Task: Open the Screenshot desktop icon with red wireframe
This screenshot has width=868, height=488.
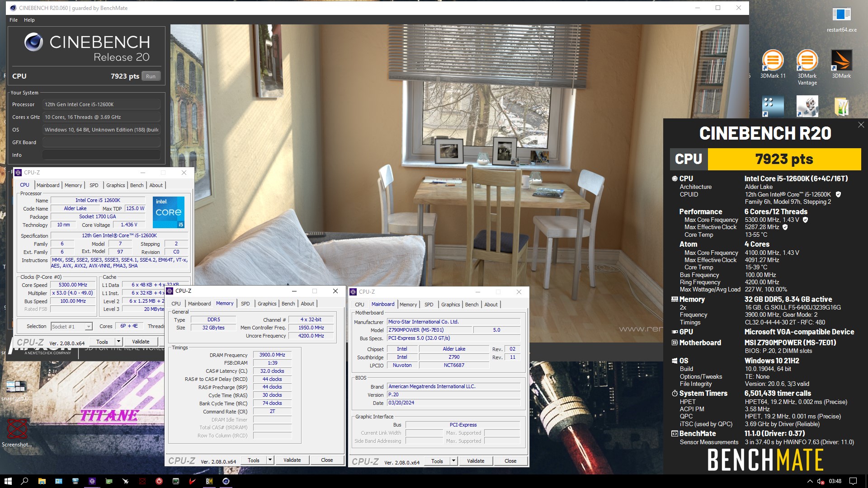Action: pos(17,433)
